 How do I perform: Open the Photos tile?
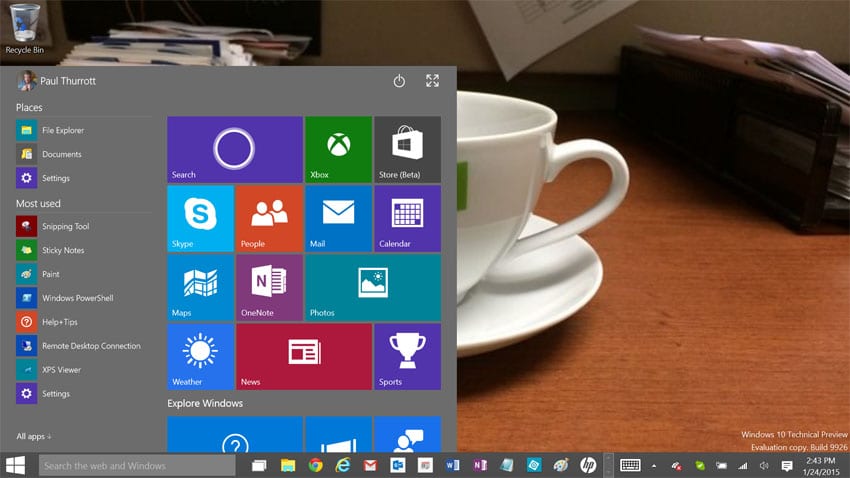point(373,288)
